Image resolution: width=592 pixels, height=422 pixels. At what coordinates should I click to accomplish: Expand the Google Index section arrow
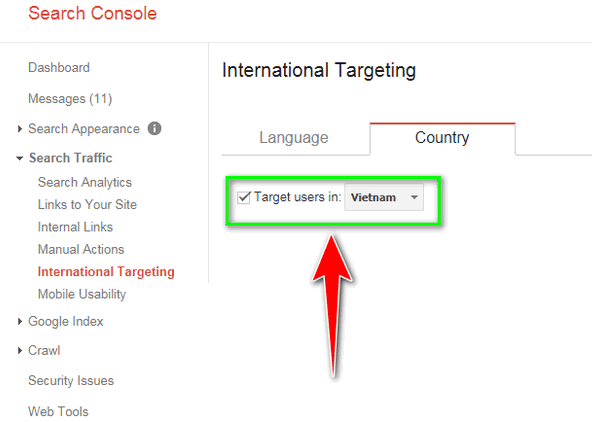click(x=20, y=321)
